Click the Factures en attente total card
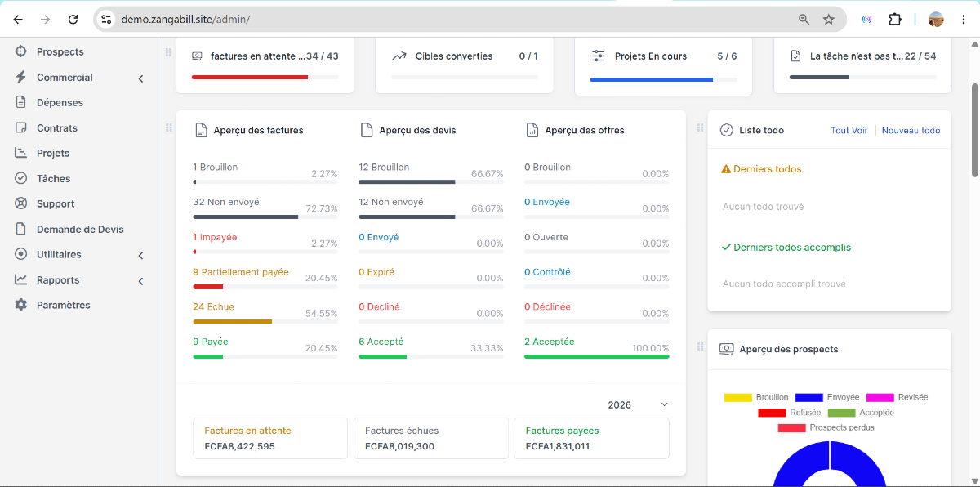Screen dimensions: 980x487 click(x=270, y=439)
